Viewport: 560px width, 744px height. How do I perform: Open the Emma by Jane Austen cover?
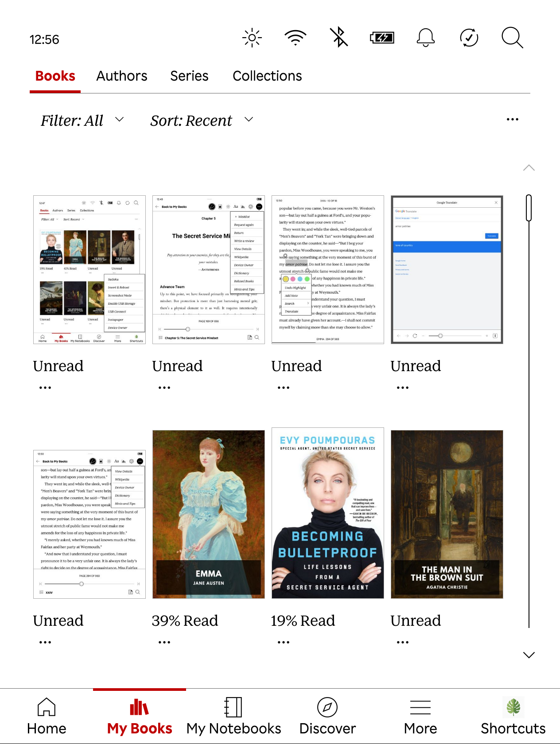coord(209,514)
